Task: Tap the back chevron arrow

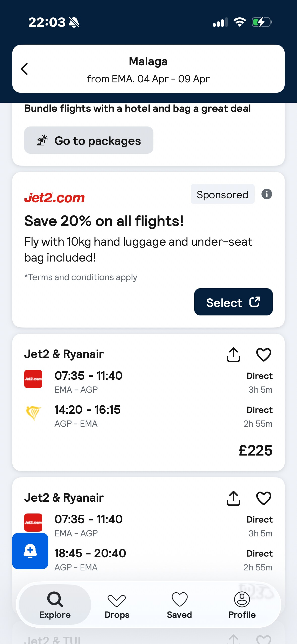Action: coord(24,69)
